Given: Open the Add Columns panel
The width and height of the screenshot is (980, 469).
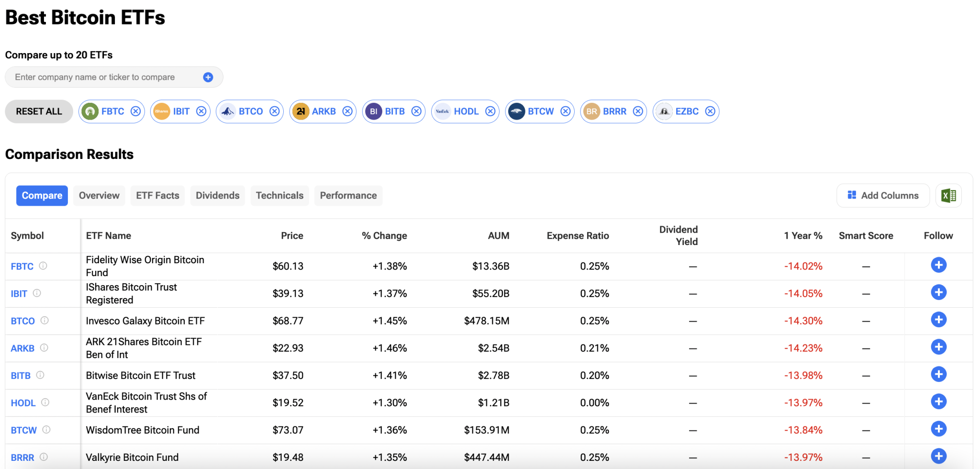Looking at the screenshot, I should coord(883,195).
